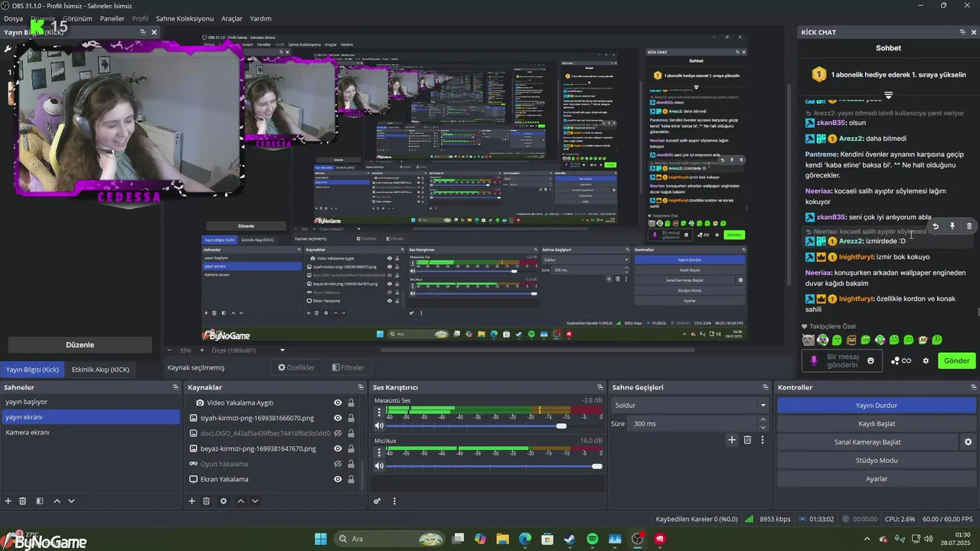The width and height of the screenshot is (980, 551).
Task: Hide beyaz-kirmizi-png source eye
Action: pyautogui.click(x=338, y=448)
